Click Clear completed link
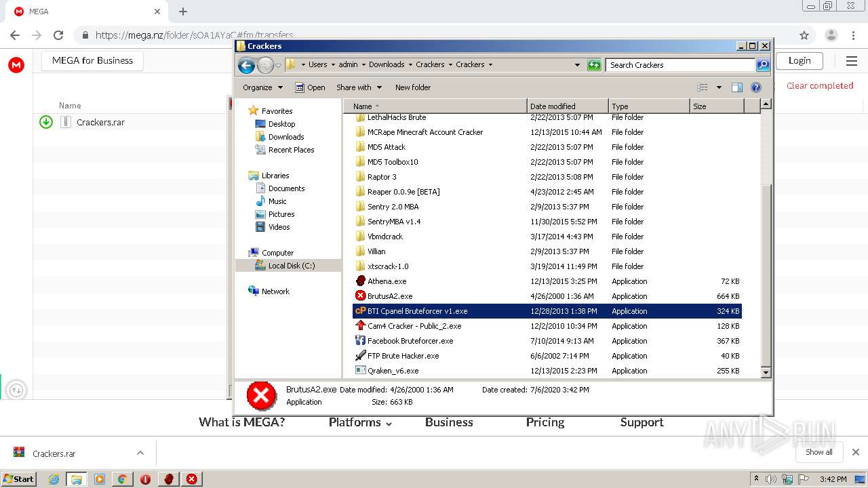This screenshot has width=868, height=488. click(x=820, y=85)
